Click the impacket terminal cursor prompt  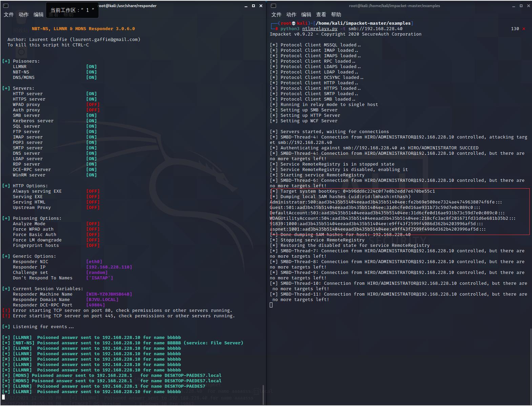point(271,305)
